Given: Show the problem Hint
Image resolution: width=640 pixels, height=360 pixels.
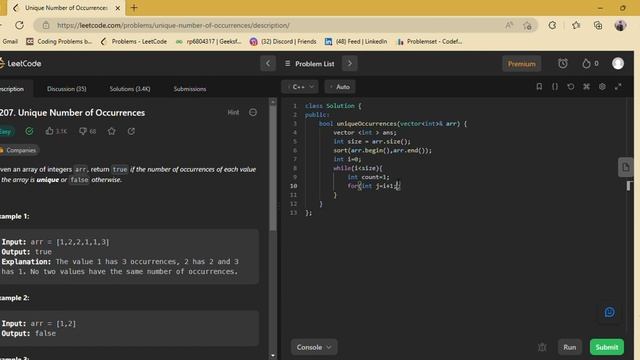Looking at the screenshot, I should (233, 112).
